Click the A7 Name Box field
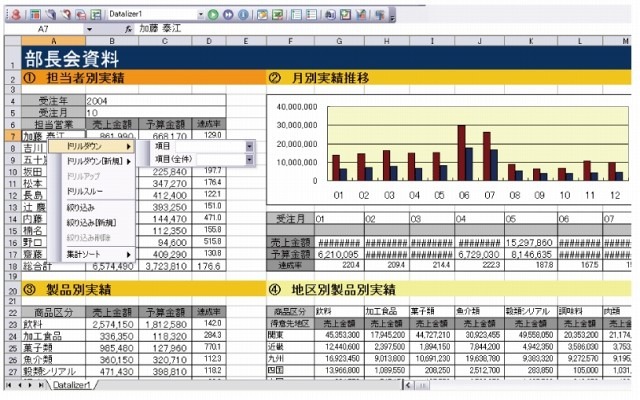The width and height of the screenshot is (640, 400). (x=44, y=29)
